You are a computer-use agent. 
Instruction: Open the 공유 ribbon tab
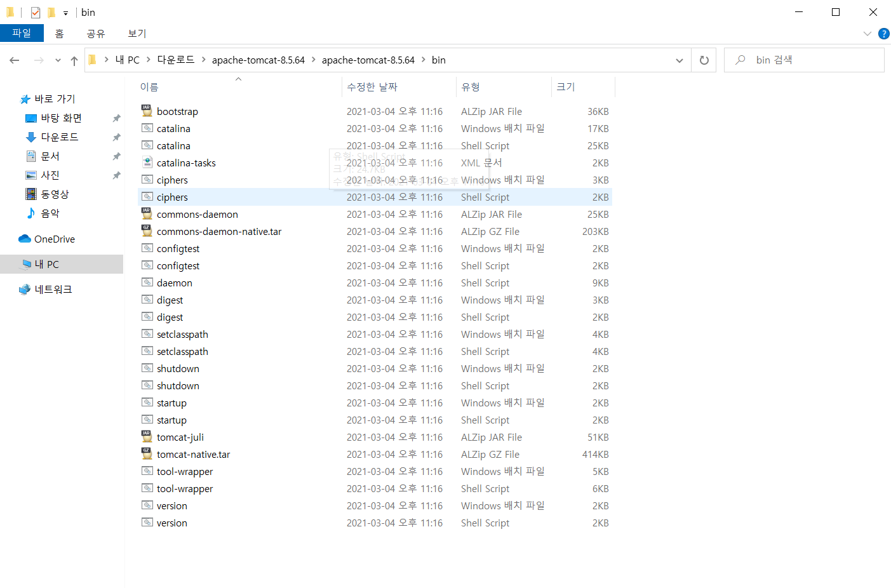click(96, 33)
